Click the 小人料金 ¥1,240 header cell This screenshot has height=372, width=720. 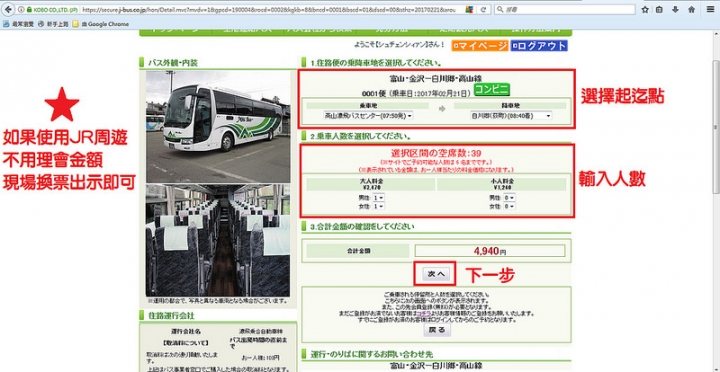501,184
